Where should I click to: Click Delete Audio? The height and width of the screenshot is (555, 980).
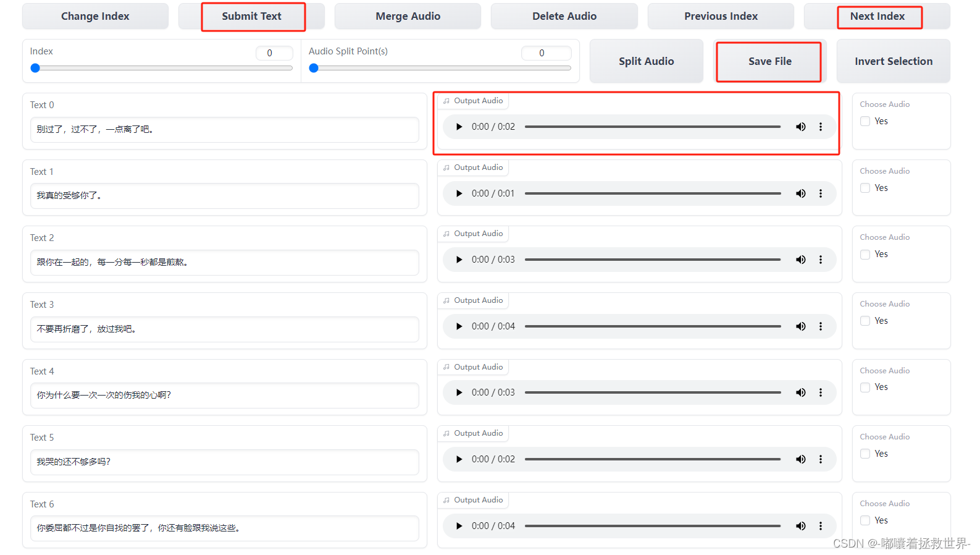click(x=564, y=16)
